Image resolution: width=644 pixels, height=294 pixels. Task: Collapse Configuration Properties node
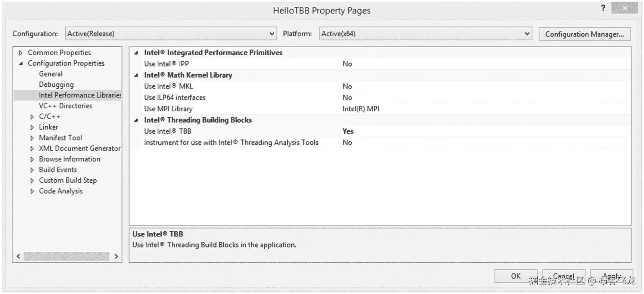21,64
